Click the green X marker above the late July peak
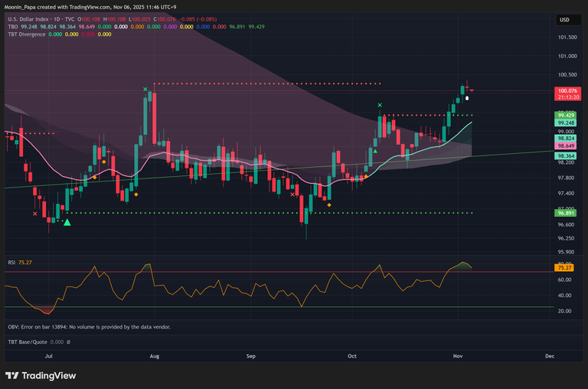 (x=145, y=90)
